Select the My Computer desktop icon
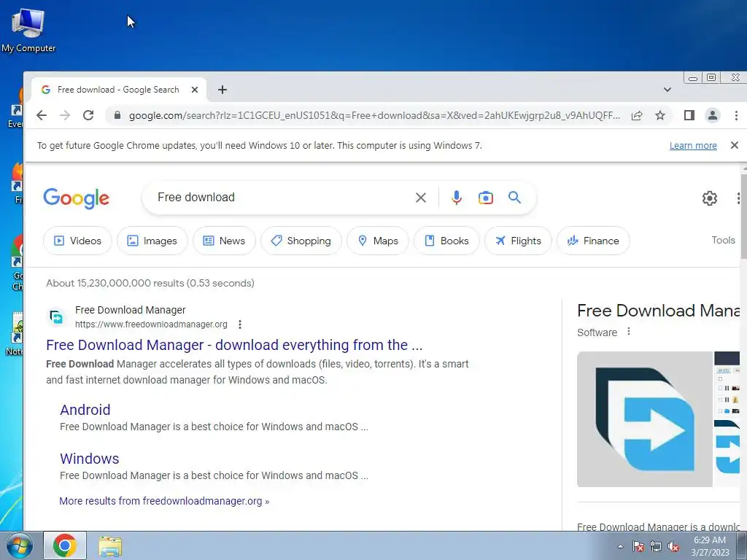This screenshot has height=560, width=747. pos(28,29)
